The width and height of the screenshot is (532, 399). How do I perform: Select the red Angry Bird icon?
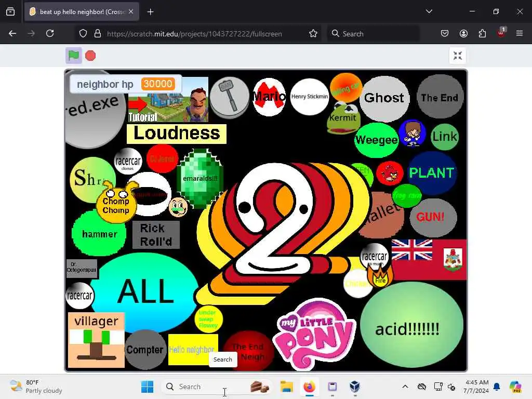(x=390, y=173)
